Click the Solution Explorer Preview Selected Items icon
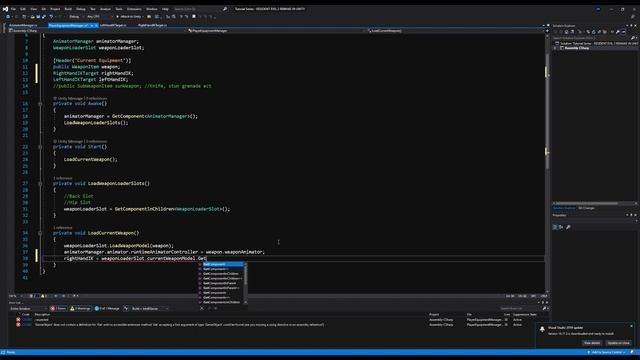640x360 pixels. pyautogui.click(x=624, y=31)
